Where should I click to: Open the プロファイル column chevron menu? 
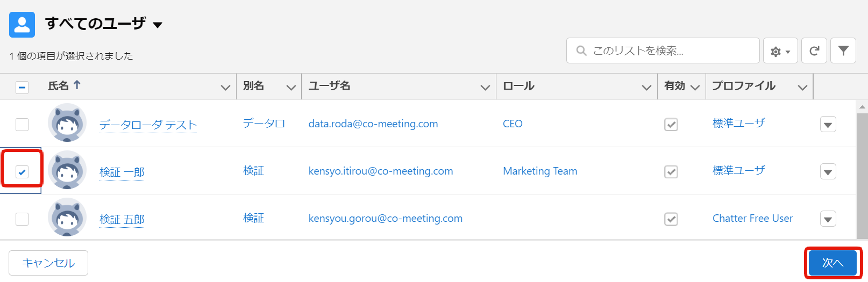[802, 88]
